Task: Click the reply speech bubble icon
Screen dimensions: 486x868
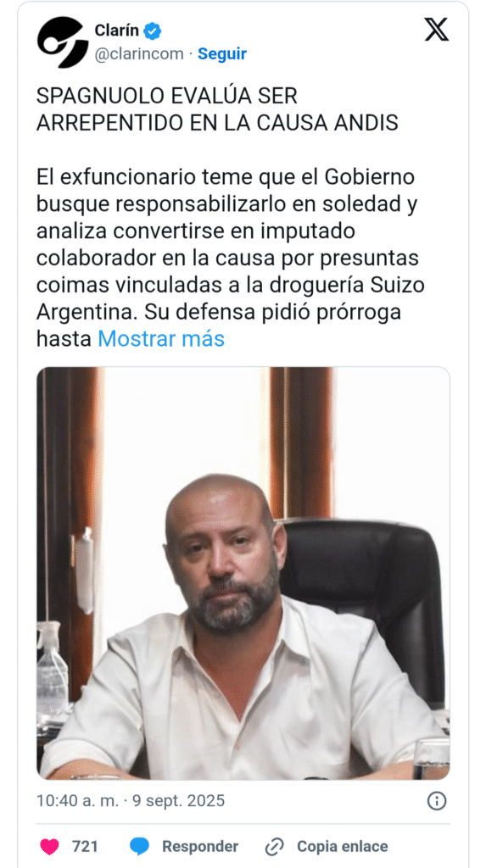Action: coord(140,847)
